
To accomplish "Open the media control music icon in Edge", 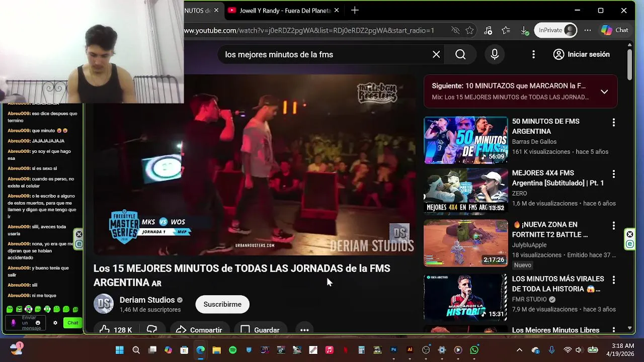I will 488,30.
